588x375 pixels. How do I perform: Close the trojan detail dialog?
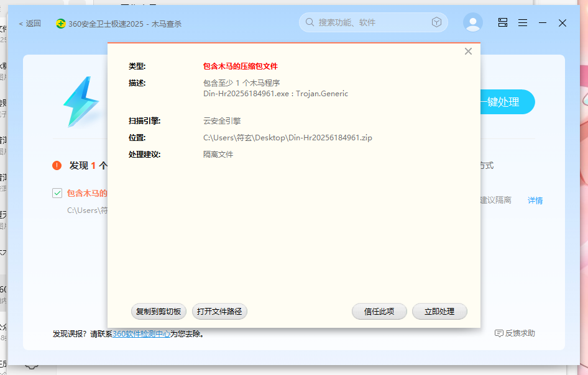[468, 52]
